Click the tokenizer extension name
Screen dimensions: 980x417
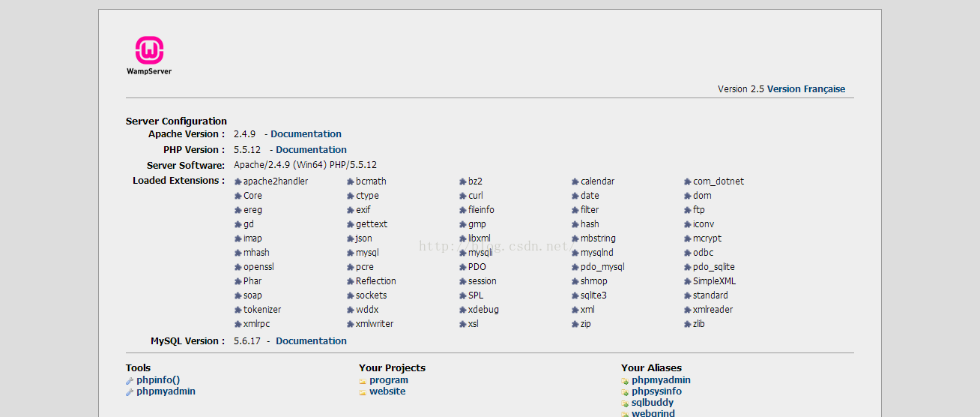click(262, 310)
